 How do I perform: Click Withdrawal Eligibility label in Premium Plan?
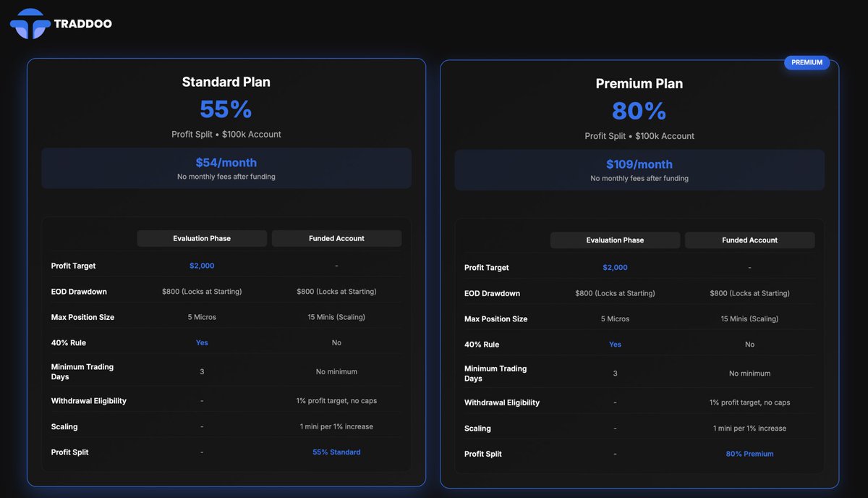[x=502, y=402]
